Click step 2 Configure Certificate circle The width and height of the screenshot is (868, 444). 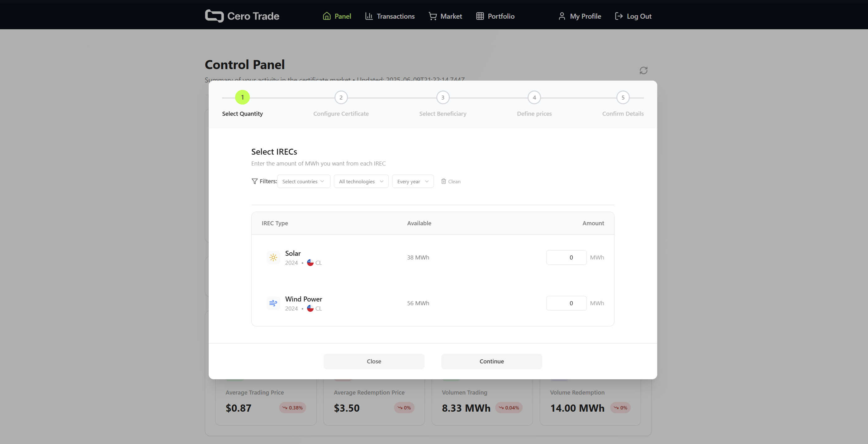point(341,98)
